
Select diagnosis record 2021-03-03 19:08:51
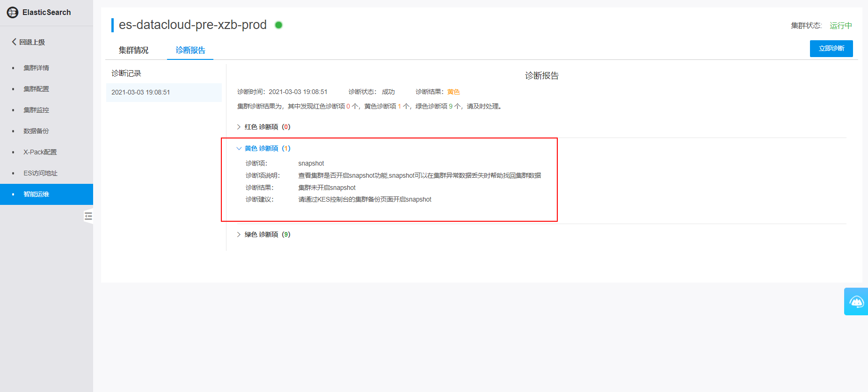click(x=164, y=92)
